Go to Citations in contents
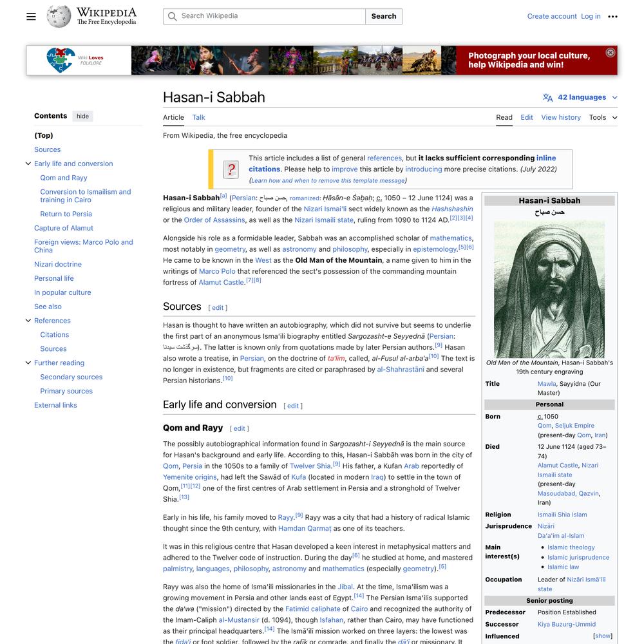The image size is (644, 644). [x=55, y=335]
